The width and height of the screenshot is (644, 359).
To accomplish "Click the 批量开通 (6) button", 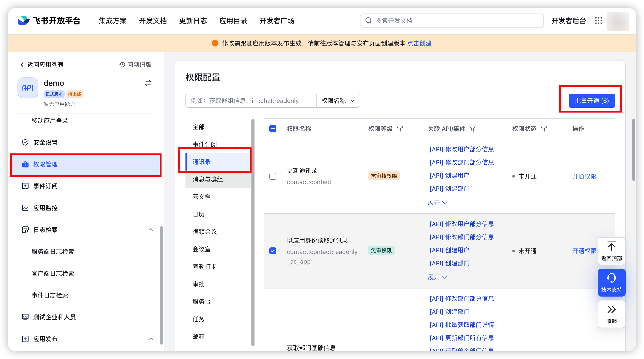I will pyautogui.click(x=592, y=101).
